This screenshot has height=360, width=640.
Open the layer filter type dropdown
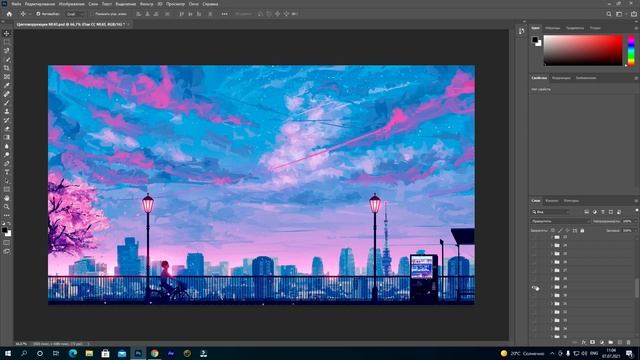tap(550, 212)
